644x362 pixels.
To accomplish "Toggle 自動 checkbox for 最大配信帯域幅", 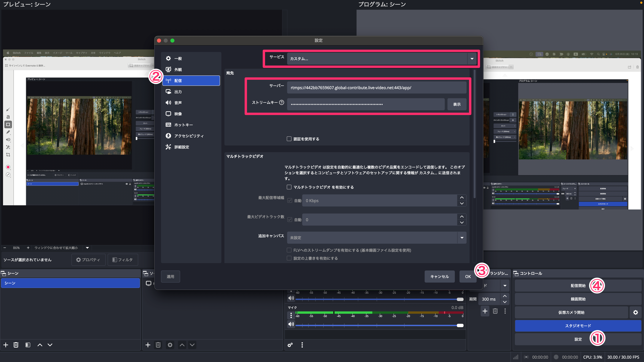I will coord(290,200).
